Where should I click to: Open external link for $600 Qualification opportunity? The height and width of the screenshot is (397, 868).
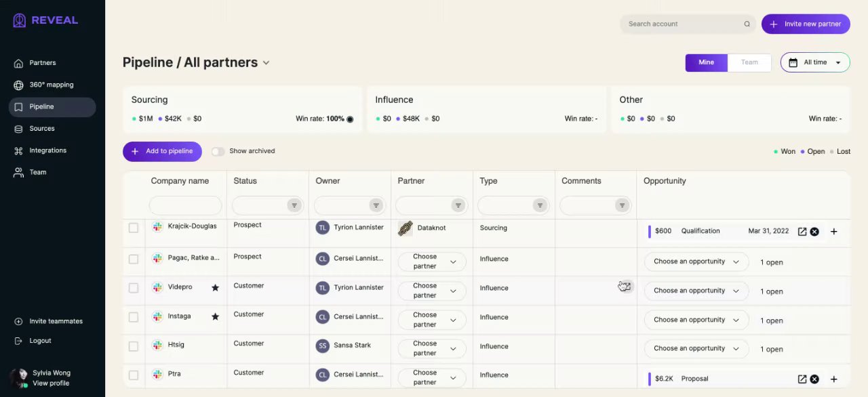[x=802, y=232]
